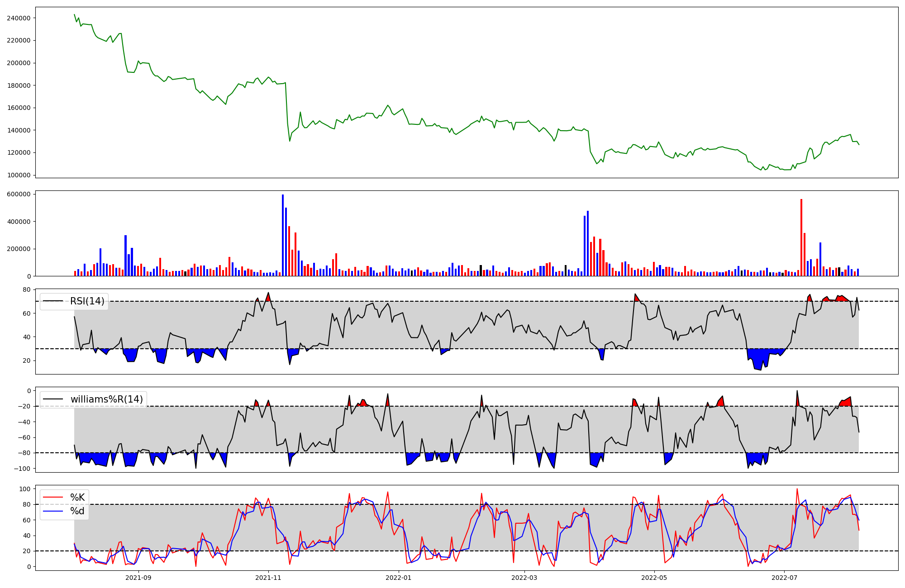This screenshot has height=588, width=905.
Task: Click the tallest blue volume bar
Action: [x=283, y=235]
